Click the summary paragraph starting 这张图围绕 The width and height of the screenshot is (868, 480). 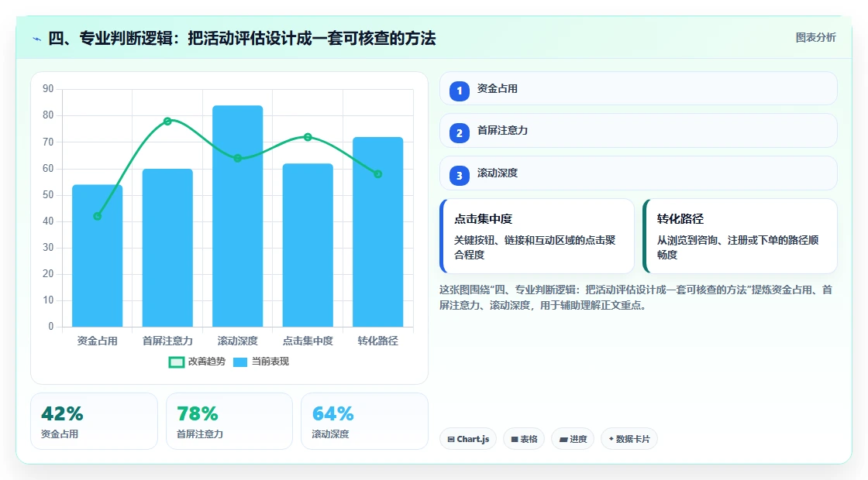click(x=635, y=297)
